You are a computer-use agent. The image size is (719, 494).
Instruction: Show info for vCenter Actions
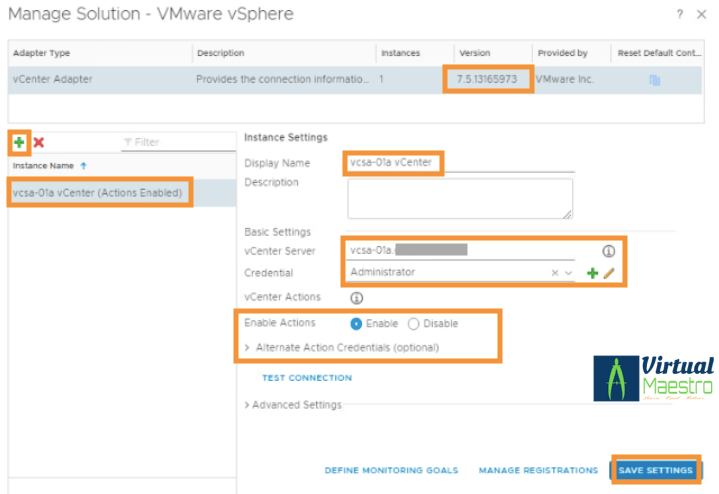[357, 297]
